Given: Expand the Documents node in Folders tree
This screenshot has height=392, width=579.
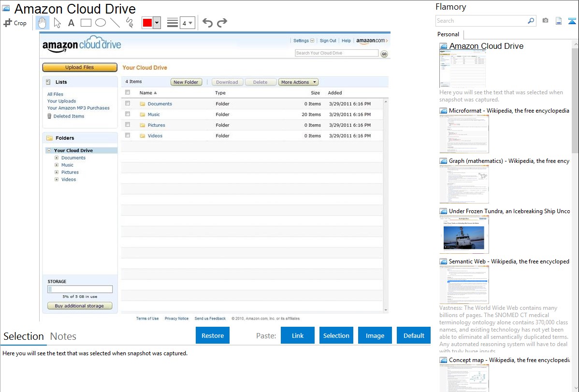Looking at the screenshot, I should [x=57, y=158].
